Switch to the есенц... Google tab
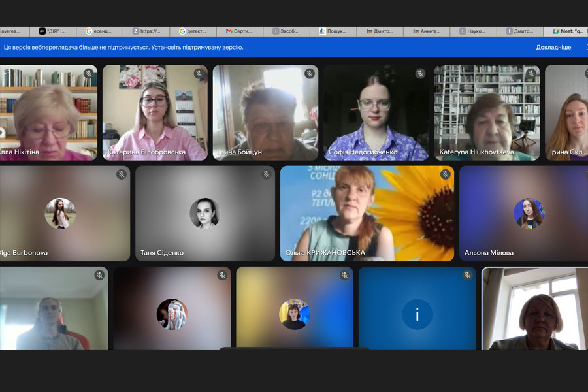This screenshot has height=392, width=588. pos(99,31)
